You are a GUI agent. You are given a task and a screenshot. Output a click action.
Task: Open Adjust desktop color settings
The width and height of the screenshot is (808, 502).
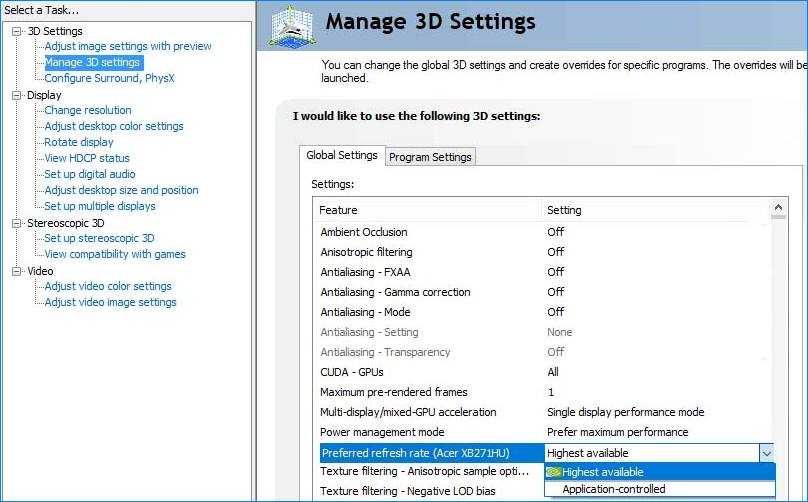pyautogui.click(x=114, y=126)
